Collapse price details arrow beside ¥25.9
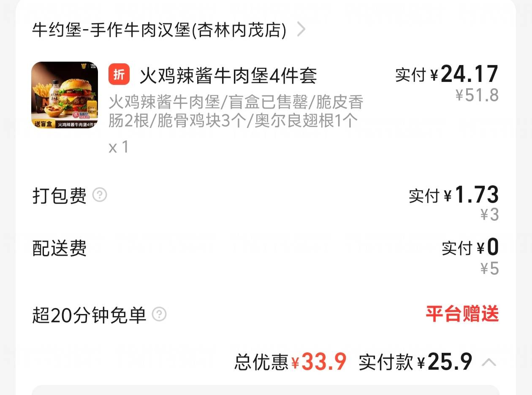This screenshot has height=395, width=532. (489, 362)
